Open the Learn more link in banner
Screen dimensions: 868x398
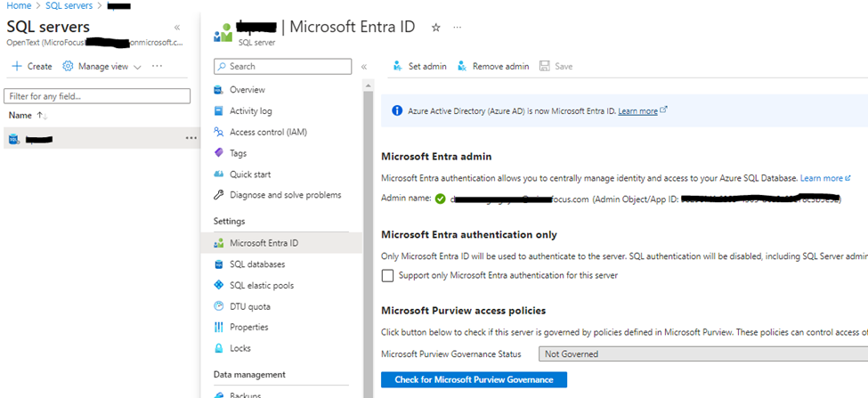tap(638, 111)
